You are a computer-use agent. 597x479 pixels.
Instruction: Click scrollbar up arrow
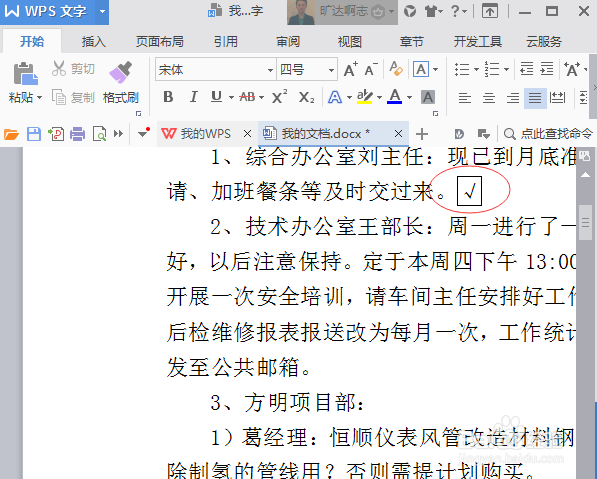[585, 175]
